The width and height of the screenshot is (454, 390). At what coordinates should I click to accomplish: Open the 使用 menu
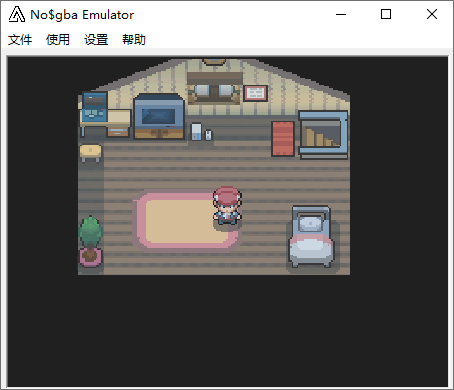[x=58, y=40]
